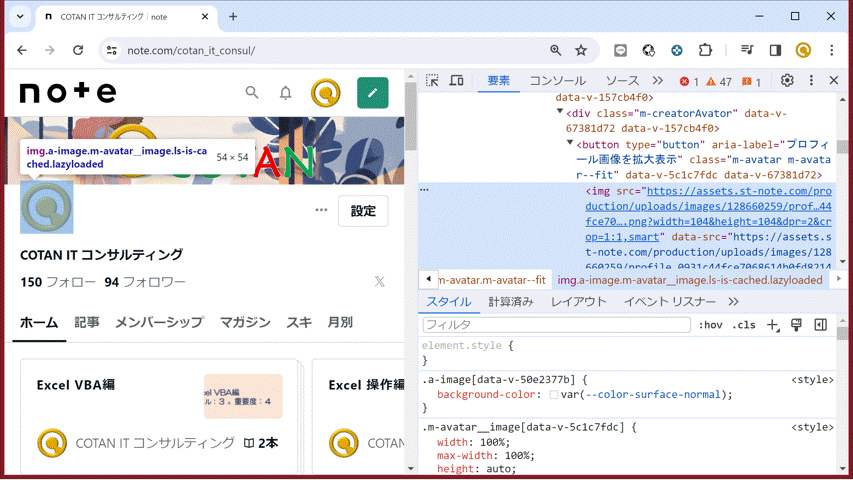
Task: Open the Chrome three-dot menu
Action: (x=831, y=50)
